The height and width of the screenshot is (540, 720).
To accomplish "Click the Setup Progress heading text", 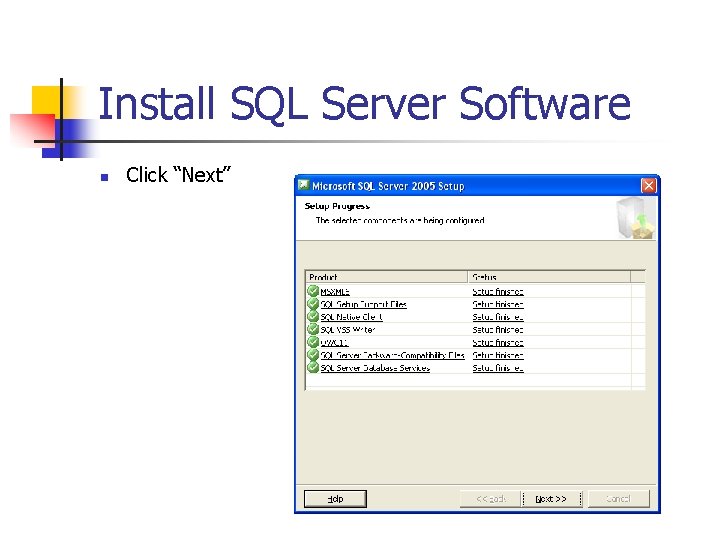I will click(337, 206).
